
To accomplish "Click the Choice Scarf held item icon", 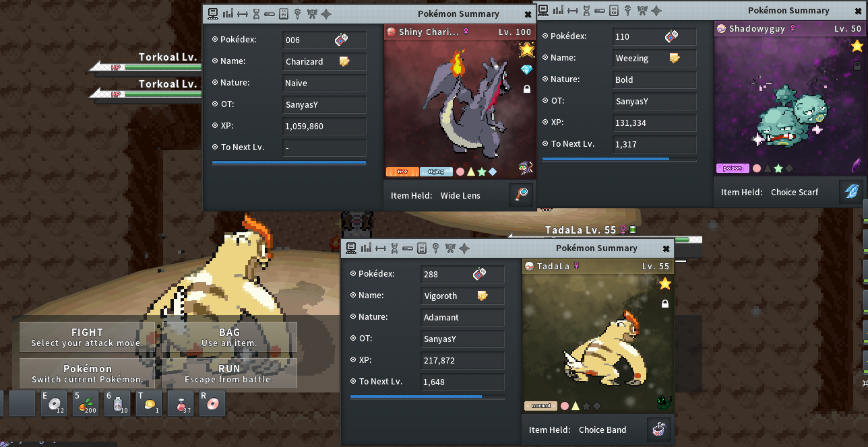I will (x=851, y=192).
